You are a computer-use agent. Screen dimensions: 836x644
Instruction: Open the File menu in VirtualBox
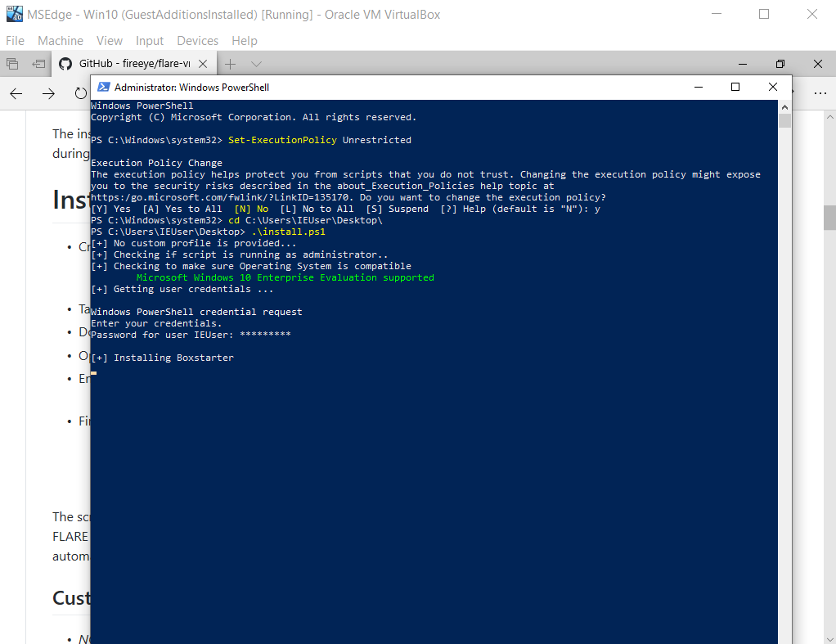16,41
